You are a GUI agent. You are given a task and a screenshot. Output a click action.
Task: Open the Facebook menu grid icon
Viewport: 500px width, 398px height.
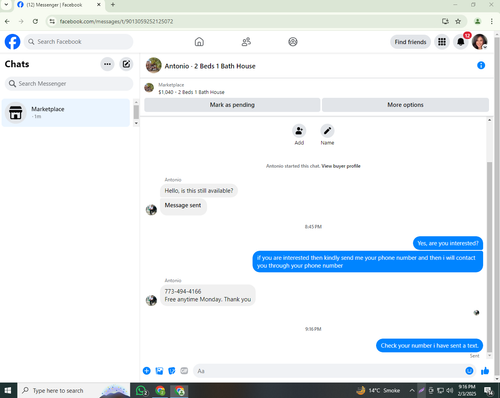pyautogui.click(x=442, y=42)
